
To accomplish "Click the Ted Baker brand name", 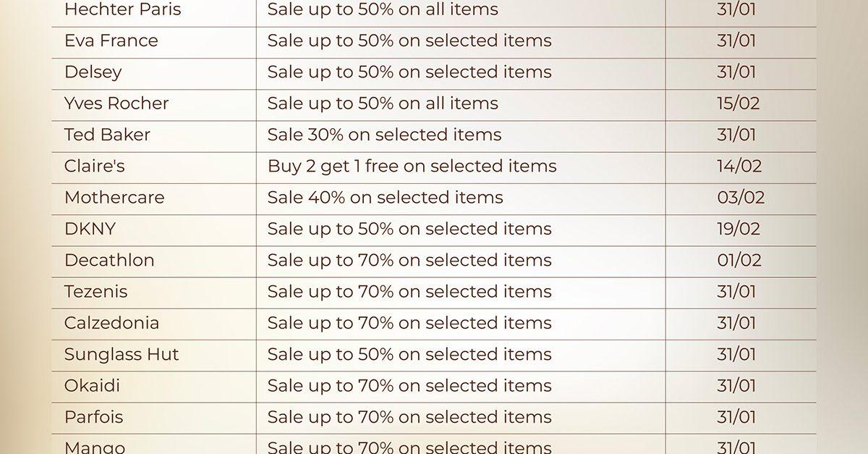I will click(107, 135).
